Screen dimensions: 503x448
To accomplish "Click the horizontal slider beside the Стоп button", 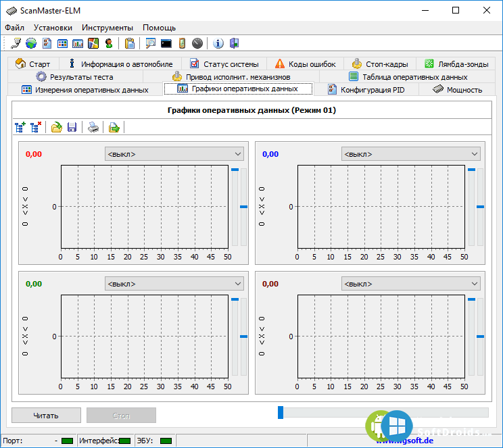I will (383, 412).
